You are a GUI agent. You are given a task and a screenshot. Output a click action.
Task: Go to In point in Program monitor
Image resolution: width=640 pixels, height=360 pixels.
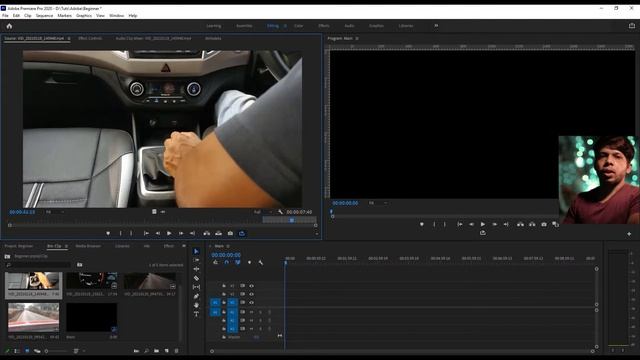460,224
